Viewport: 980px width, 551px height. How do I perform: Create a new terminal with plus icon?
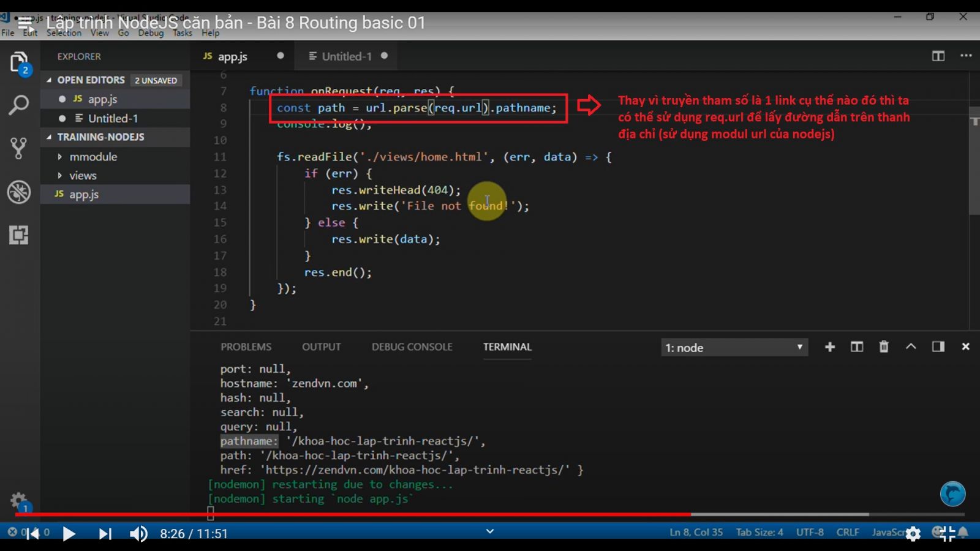(830, 347)
